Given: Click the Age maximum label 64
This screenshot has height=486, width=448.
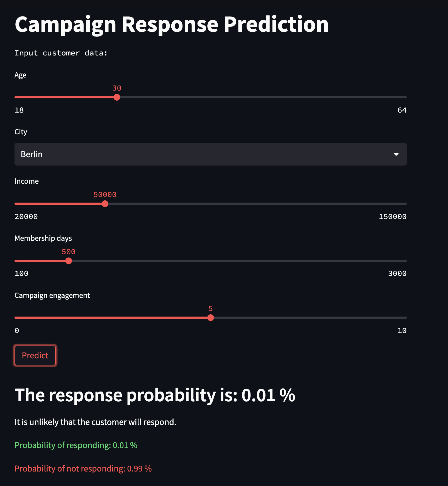Looking at the screenshot, I should [x=402, y=110].
